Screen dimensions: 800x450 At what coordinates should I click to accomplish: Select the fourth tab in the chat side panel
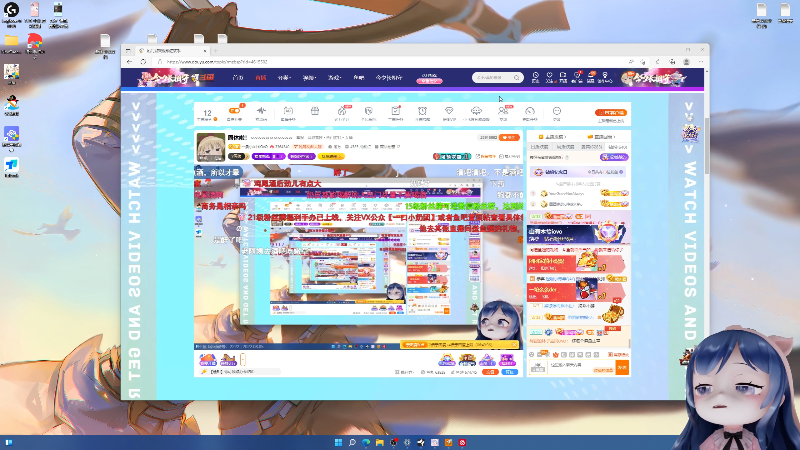(617, 147)
